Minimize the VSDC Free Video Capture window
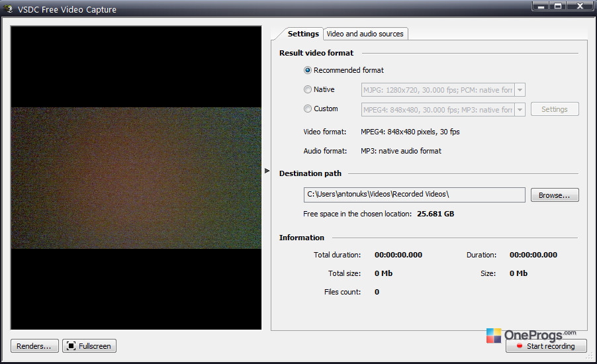597x364 pixels. pos(541,6)
